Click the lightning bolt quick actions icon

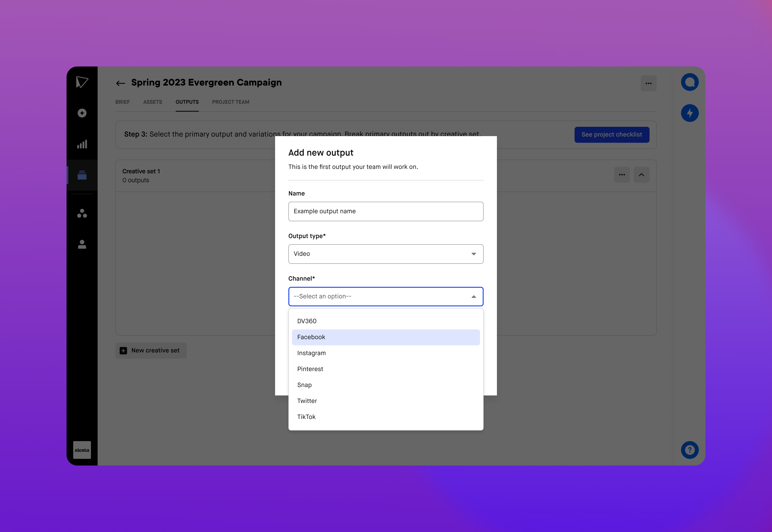pos(690,113)
